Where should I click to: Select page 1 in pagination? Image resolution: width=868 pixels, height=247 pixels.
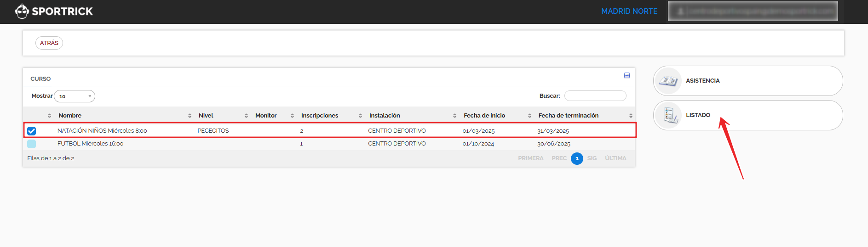click(577, 158)
